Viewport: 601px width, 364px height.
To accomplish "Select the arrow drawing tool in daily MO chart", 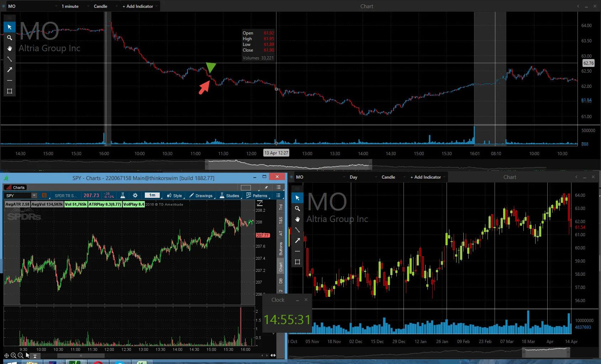I will (297, 241).
